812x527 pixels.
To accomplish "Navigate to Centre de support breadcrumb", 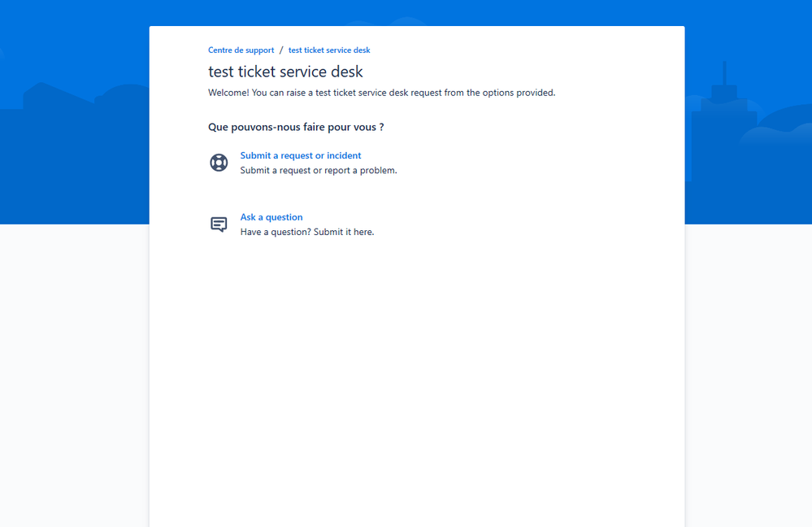I will (x=241, y=50).
